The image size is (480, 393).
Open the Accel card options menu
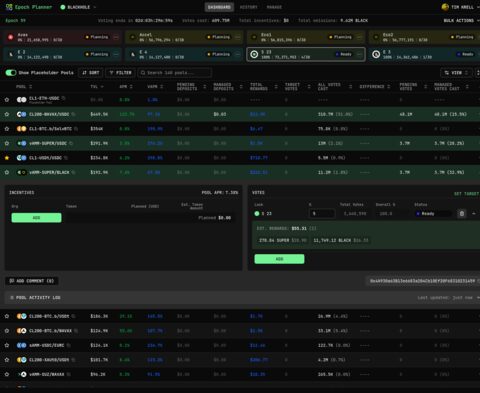pyautogui.click(x=237, y=37)
